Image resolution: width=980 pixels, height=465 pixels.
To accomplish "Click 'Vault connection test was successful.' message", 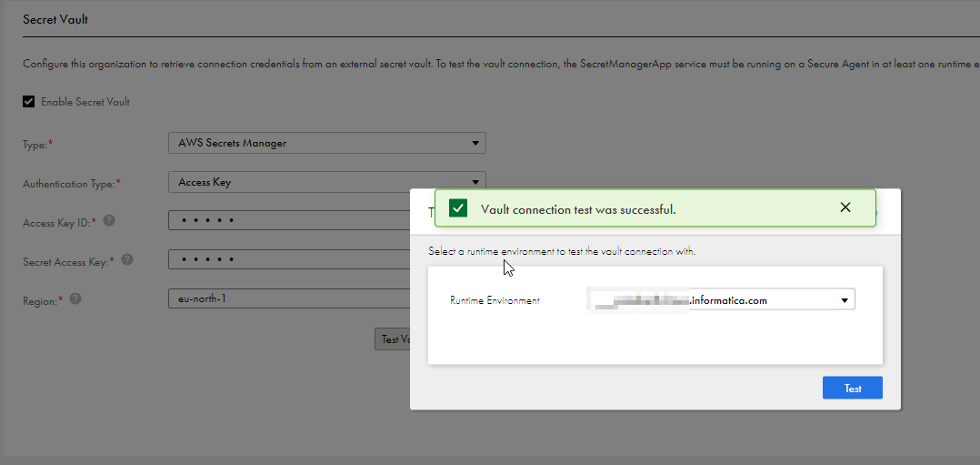I will (x=578, y=209).
